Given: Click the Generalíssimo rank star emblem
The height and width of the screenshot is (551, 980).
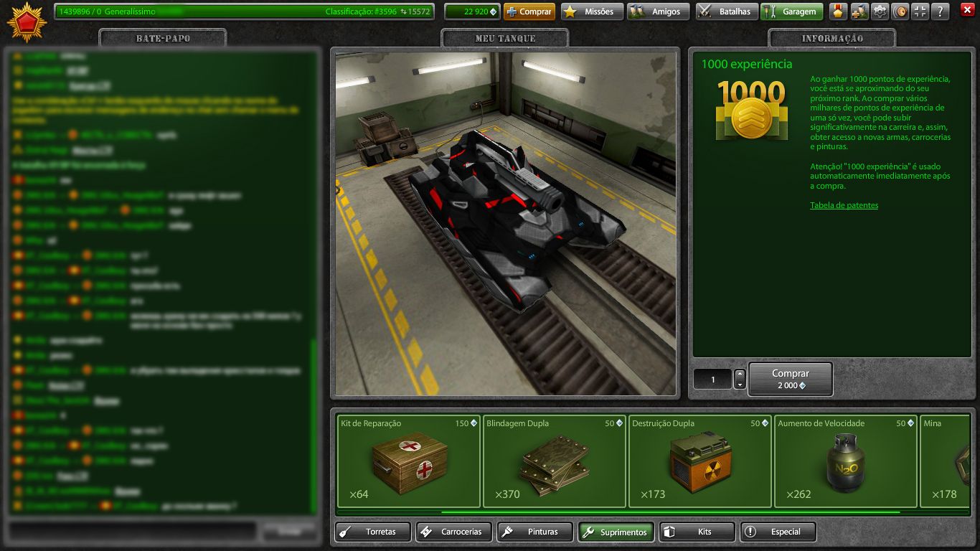Looking at the screenshot, I should click(x=27, y=22).
